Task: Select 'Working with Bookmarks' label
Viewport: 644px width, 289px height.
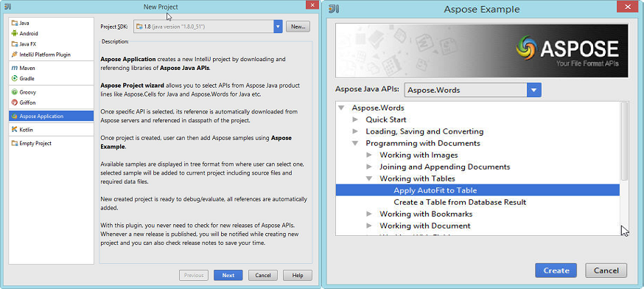Action: pos(426,214)
